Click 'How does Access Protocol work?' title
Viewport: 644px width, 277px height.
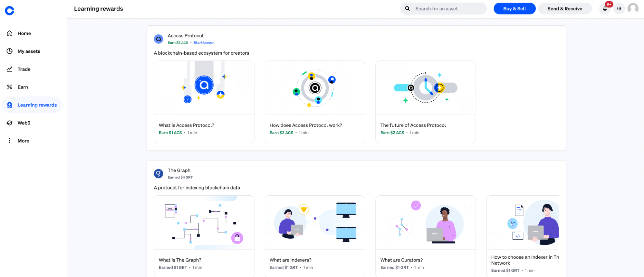point(306,125)
